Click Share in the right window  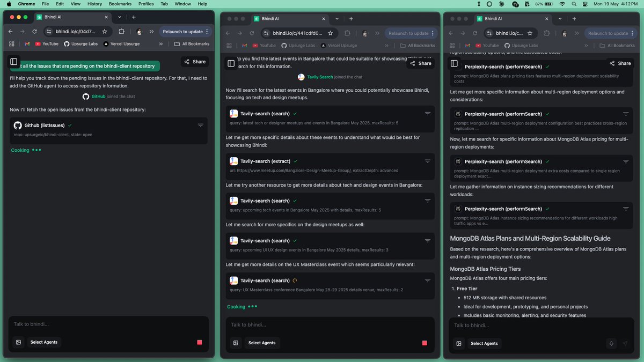coord(620,63)
